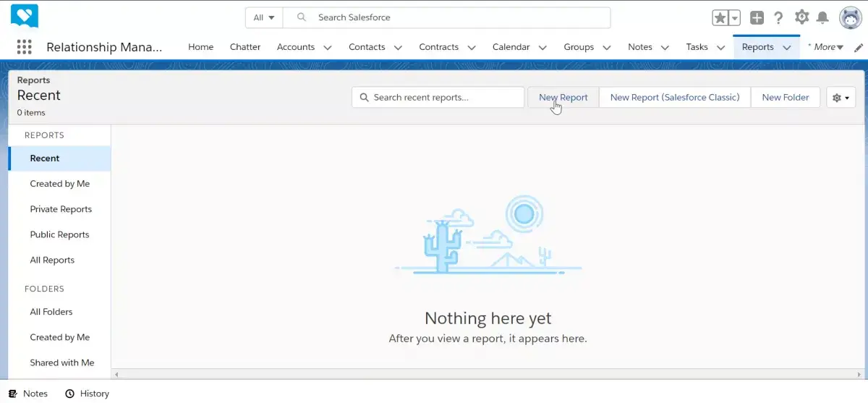The image size is (868, 403).
Task: Open the Notes tab in navigation
Action: [x=640, y=47]
